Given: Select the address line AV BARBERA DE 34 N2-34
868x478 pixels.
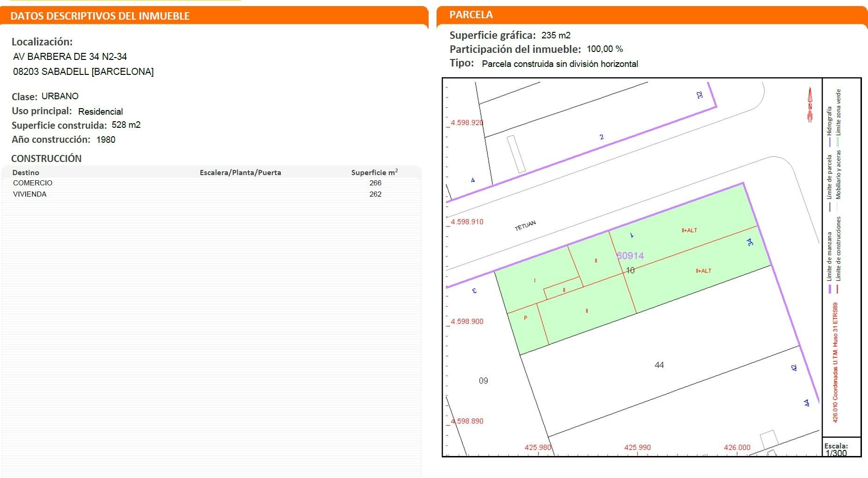Looking at the screenshot, I should (70, 57).
